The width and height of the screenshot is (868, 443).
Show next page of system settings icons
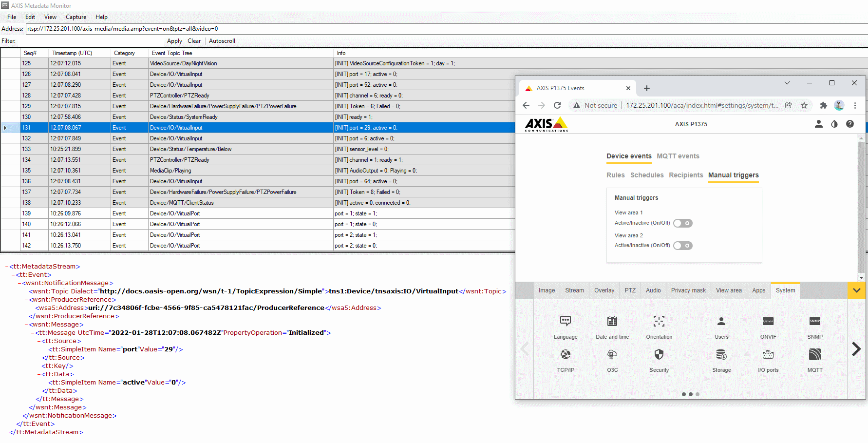click(856, 349)
